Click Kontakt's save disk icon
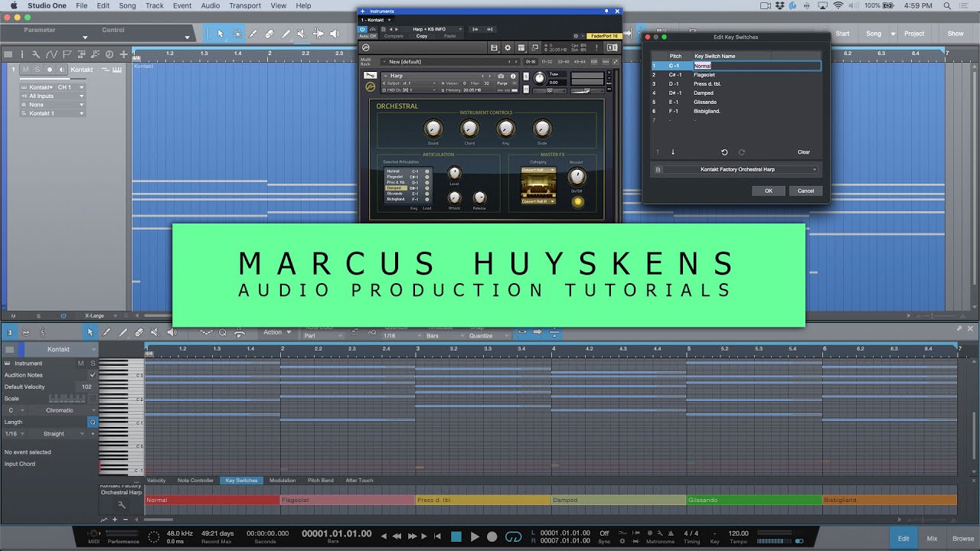980x551 pixels. [x=495, y=47]
